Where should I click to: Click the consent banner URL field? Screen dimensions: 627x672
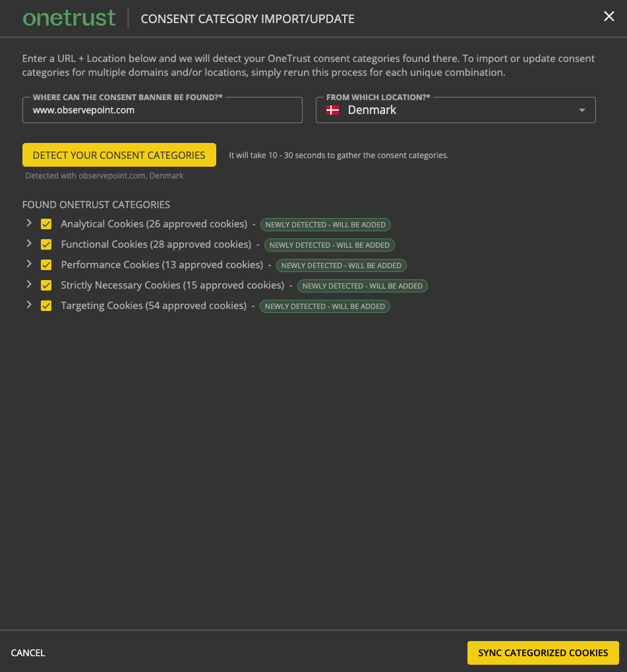[162, 110]
